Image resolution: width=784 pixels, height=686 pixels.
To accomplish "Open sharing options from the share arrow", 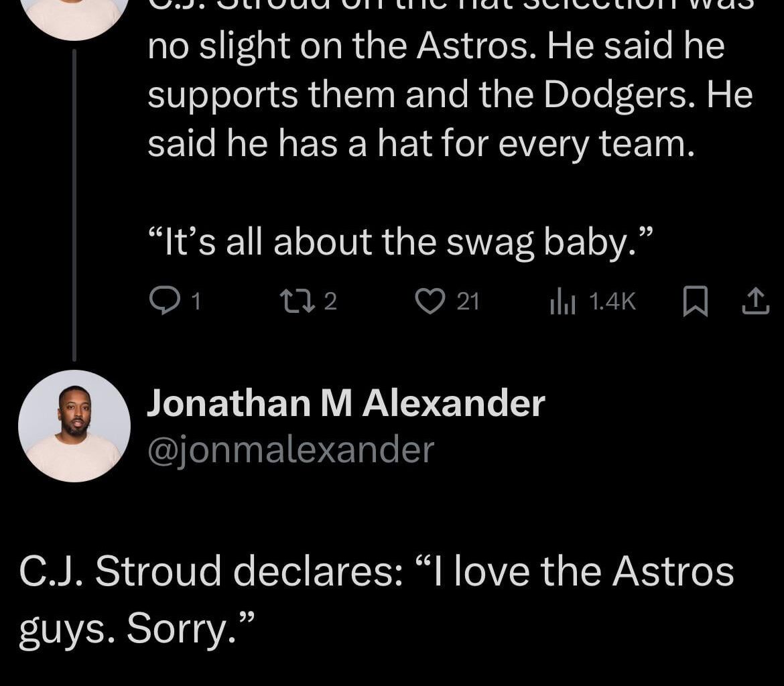I will pyautogui.click(x=756, y=302).
